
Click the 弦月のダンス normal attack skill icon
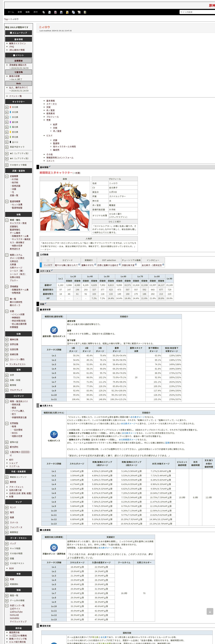point(54,330)
